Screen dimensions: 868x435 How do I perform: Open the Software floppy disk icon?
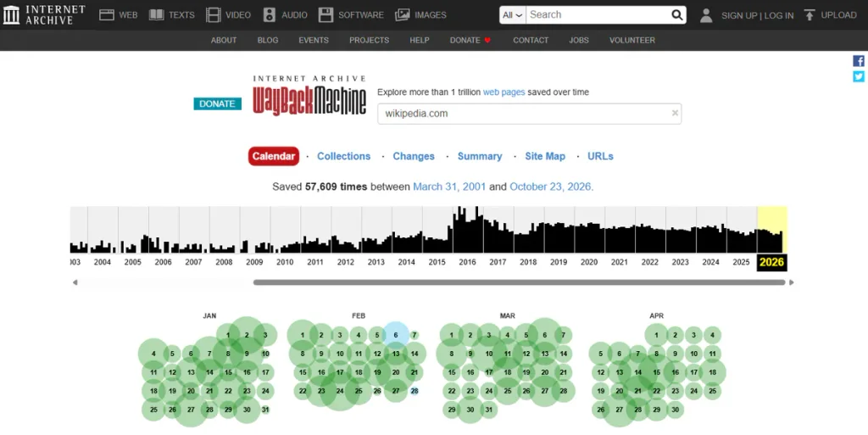[x=325, y=15]
